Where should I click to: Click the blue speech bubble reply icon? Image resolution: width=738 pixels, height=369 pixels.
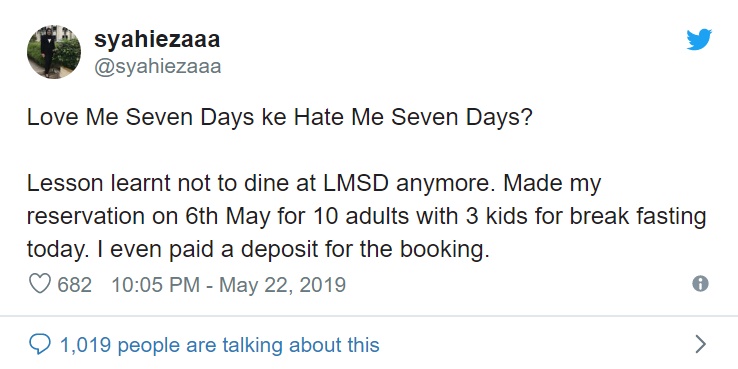[40, 345]
